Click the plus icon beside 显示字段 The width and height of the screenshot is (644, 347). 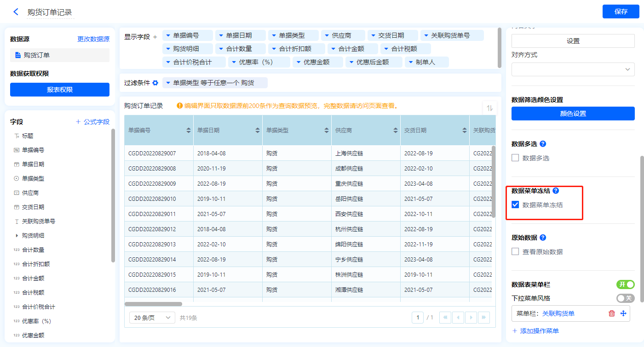[x=155, y=37]
